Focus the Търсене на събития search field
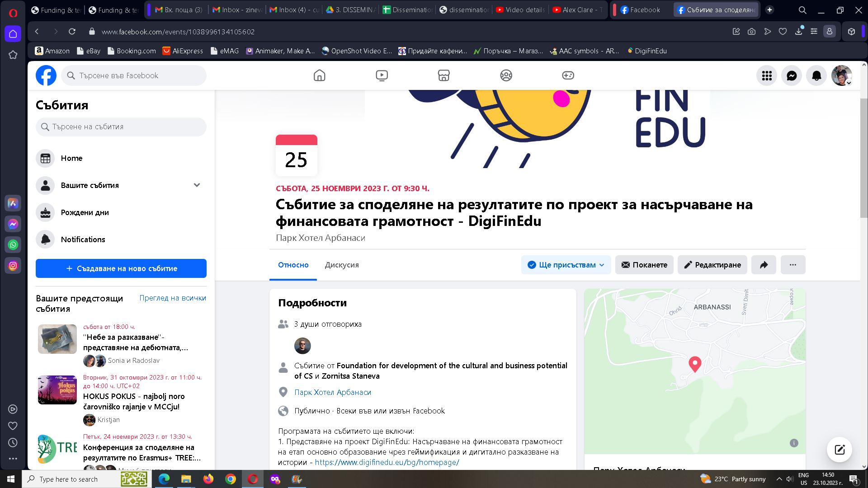868x488 pixels. point(121,127)
